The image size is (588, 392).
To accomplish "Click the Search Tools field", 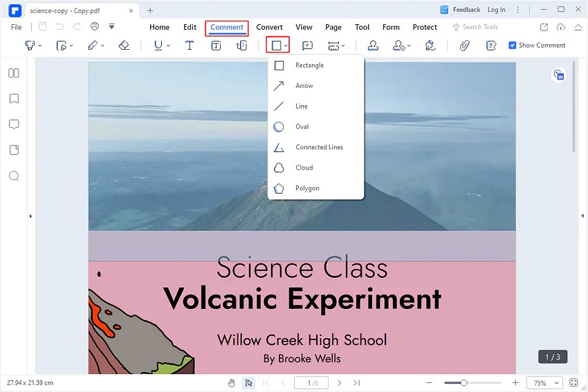I will (x=475, y=27).
